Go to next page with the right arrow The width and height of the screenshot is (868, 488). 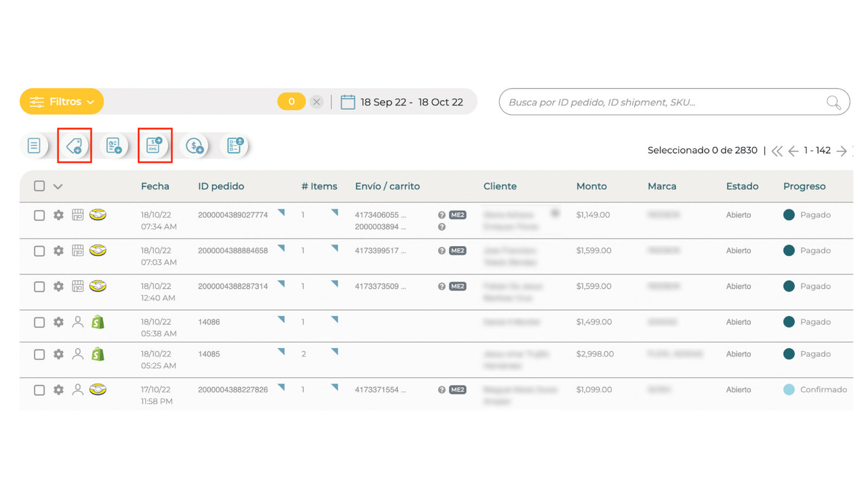click(x=842, y=150)
